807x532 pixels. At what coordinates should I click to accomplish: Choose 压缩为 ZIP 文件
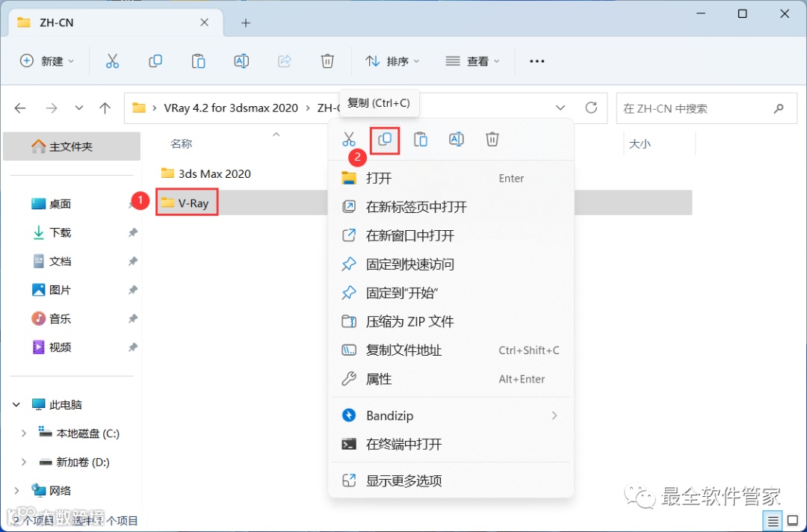coord(451,321)
